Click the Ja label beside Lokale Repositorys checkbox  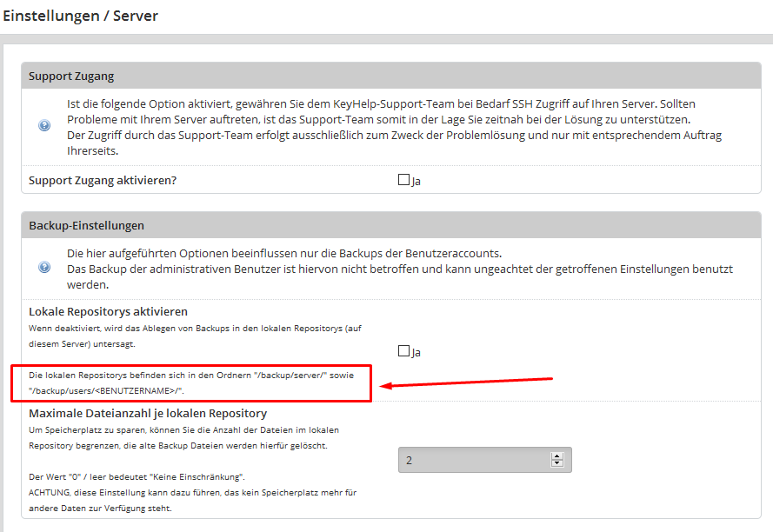416,353
